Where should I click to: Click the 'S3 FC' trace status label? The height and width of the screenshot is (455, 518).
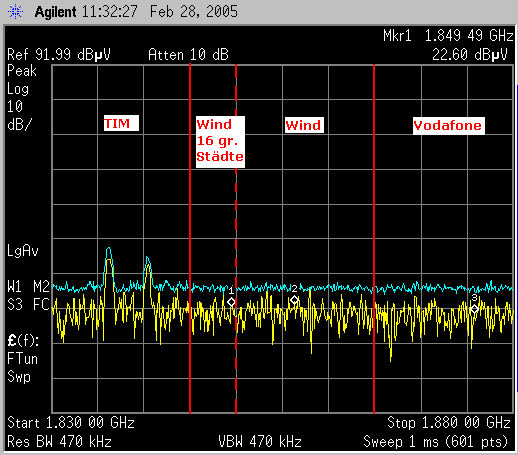point(28,305)
